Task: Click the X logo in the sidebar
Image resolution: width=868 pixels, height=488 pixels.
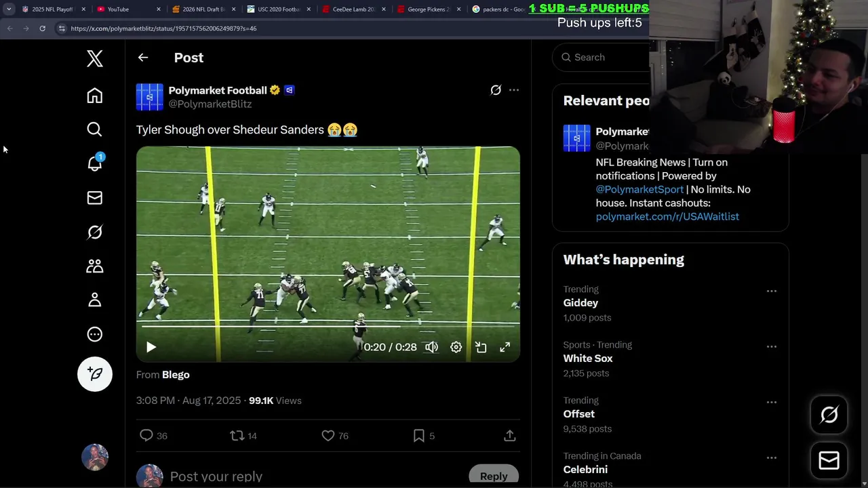Action: coord(95,58)
